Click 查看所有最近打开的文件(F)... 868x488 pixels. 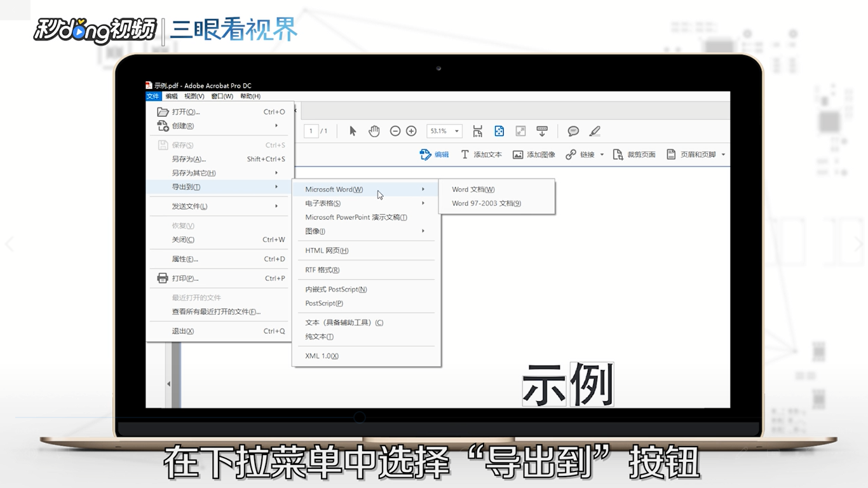(220, 311)
